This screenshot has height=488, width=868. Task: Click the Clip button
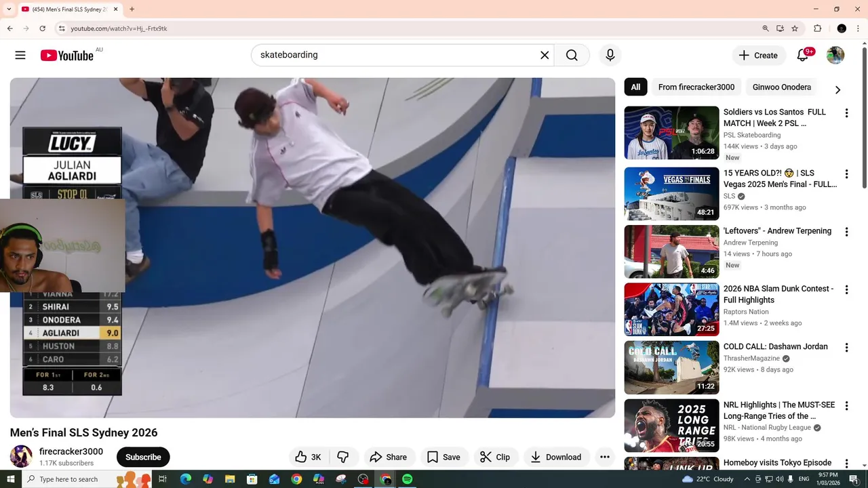[x=496, y=457]
